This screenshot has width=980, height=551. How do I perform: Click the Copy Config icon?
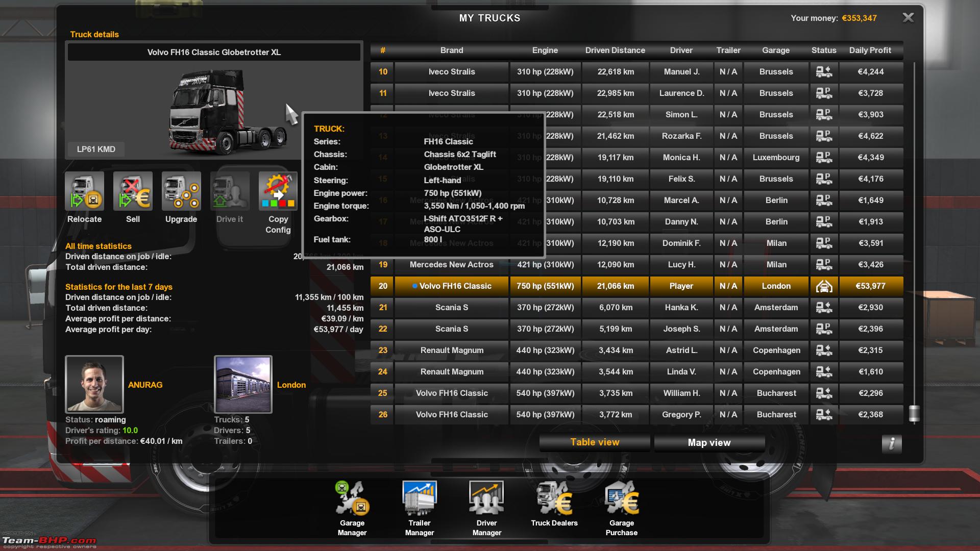278,191
